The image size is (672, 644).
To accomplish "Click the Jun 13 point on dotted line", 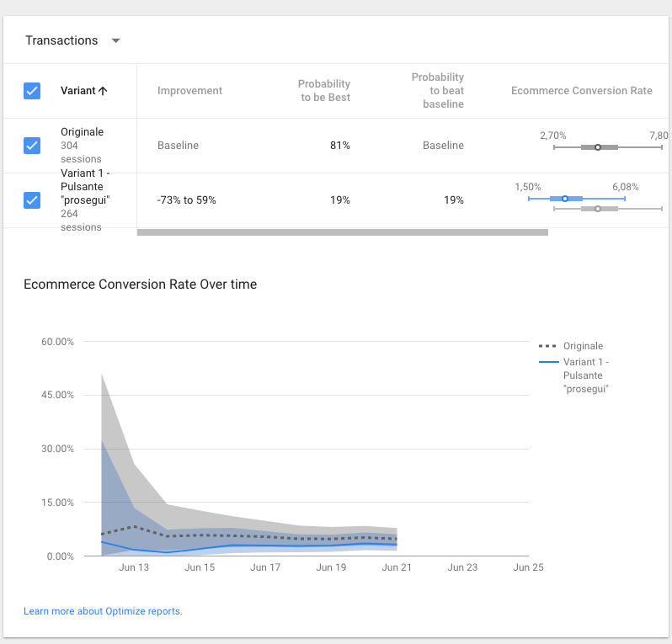I will click(135, 526).
